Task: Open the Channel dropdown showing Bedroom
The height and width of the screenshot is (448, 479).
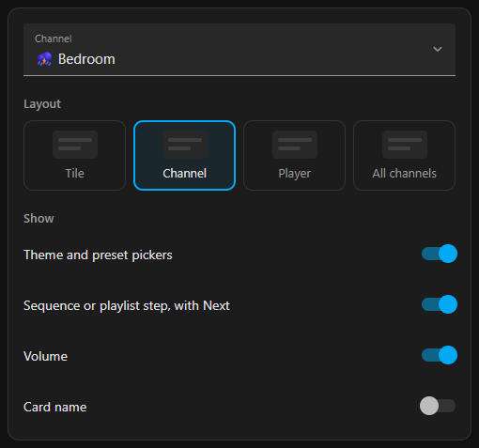Action: 239,50
